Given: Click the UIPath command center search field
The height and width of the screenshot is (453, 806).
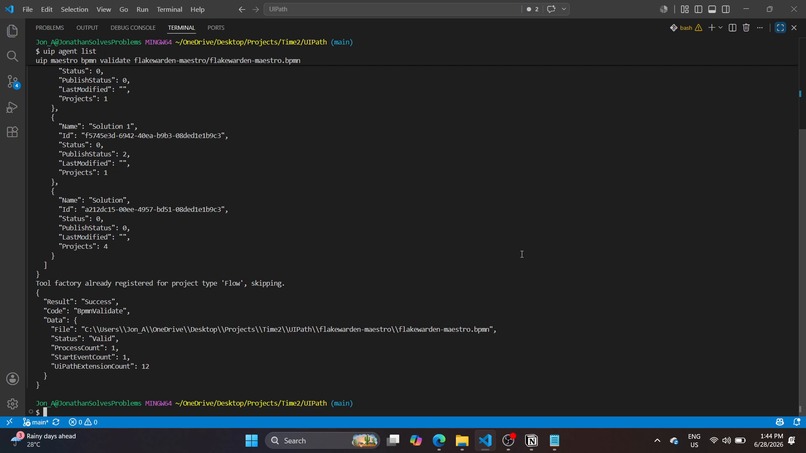Looking at the screenshot, I should (x=392, y=9).
